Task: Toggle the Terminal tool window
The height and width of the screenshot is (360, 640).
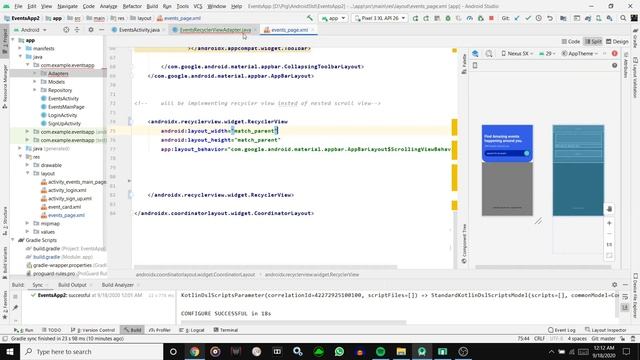Action: coord(226,330)
